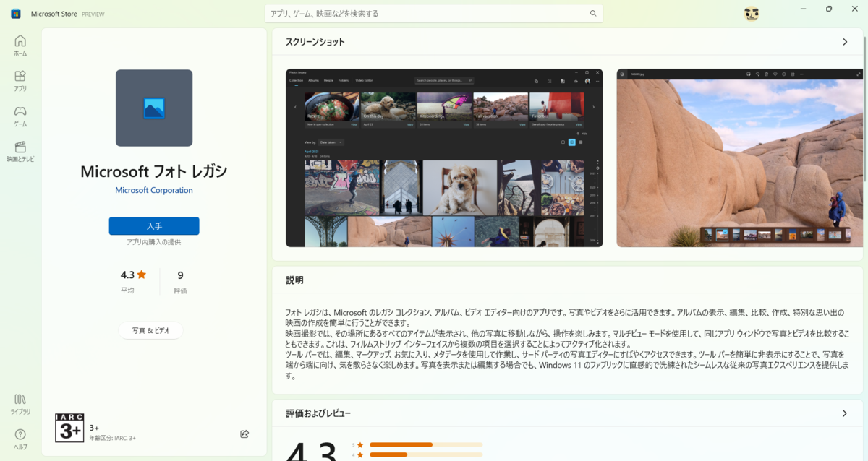
Task: Open the second rock photo screenshot
Action: [x=739, y=158]
